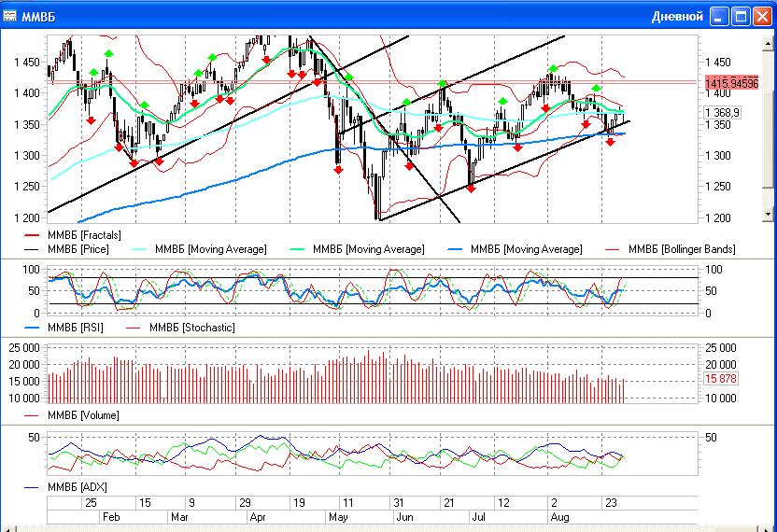777x532 pixels.
Task: Click the ММВБ window icon in title bar
Action: pos(9,16)
